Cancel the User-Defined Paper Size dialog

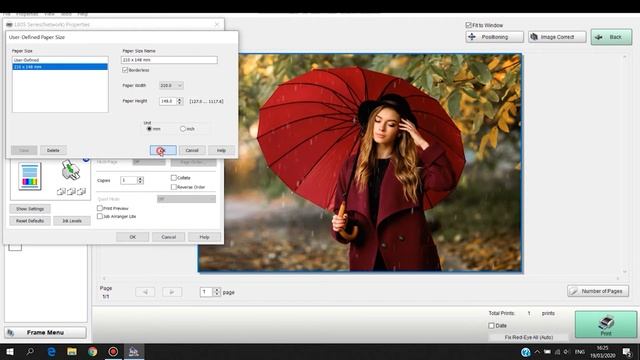coord(192,151)
